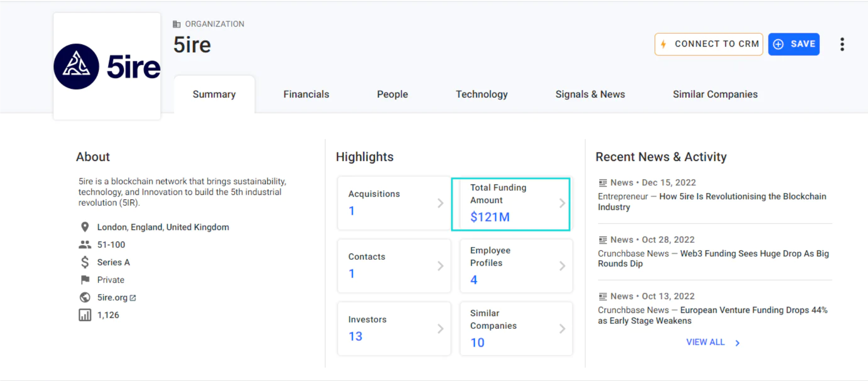Image resolution: width=868 pixels, height=381 pixels.
Task: Click the Connect to CRM button
Action: pyautogui.click(x=709, y=44)
